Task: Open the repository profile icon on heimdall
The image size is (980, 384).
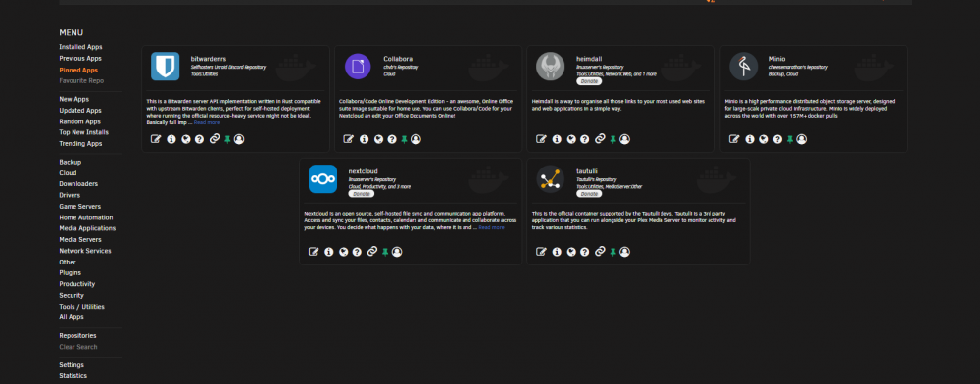Action: (x=624, y=139)
